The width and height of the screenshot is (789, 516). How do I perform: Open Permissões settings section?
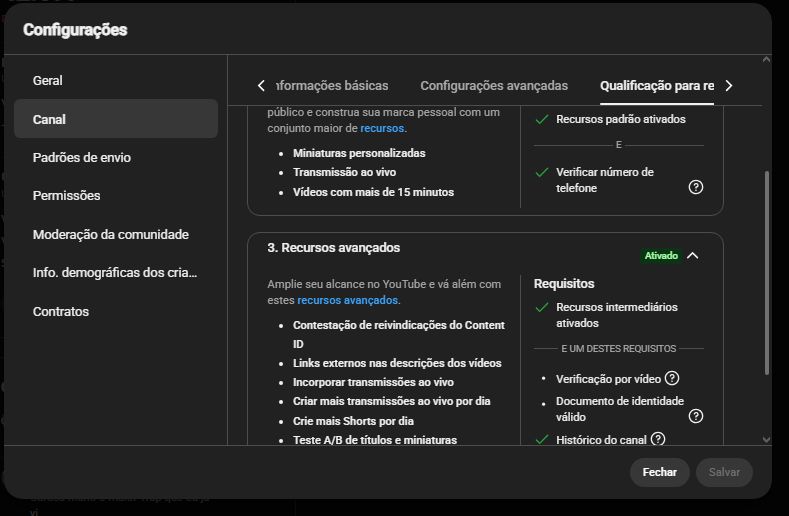pyautogui.click(x=116, y=195)
